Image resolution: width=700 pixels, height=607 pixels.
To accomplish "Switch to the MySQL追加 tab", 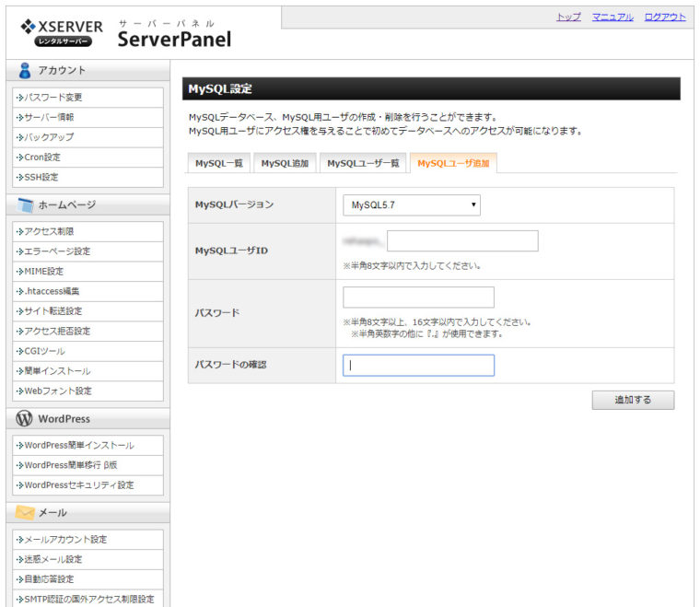I will [x=285, y=163].
